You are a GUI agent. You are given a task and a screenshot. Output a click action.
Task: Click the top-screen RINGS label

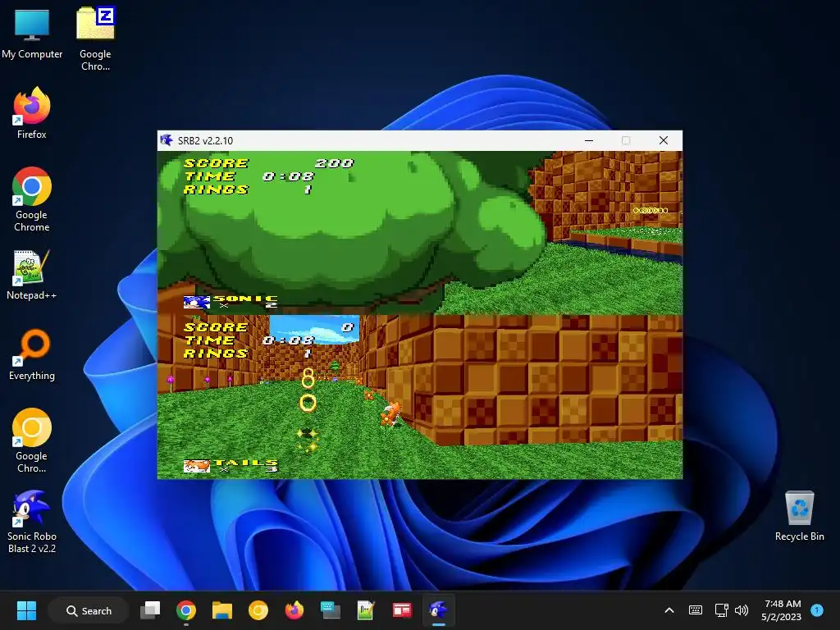(x=216, y=189)
